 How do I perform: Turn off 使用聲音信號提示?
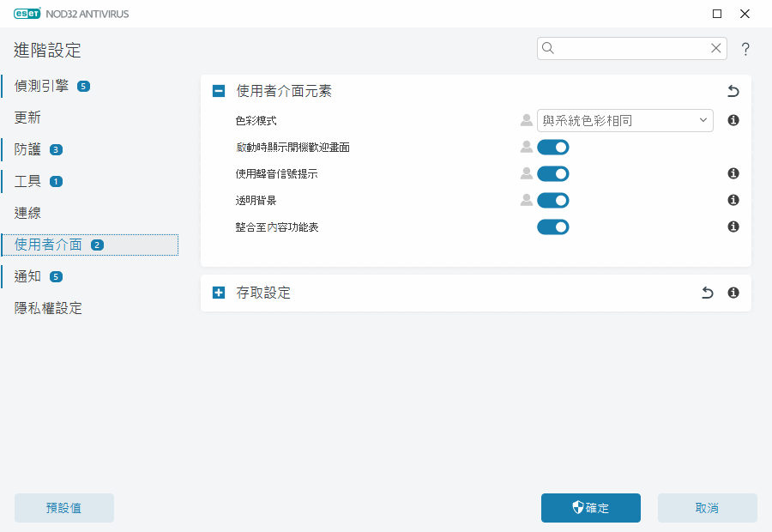click(x=552, y=173)
